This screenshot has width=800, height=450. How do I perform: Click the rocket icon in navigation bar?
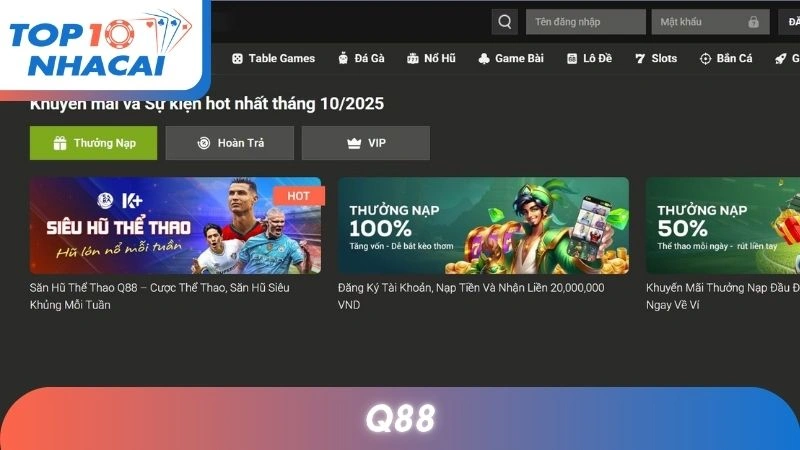pos(780,59)
